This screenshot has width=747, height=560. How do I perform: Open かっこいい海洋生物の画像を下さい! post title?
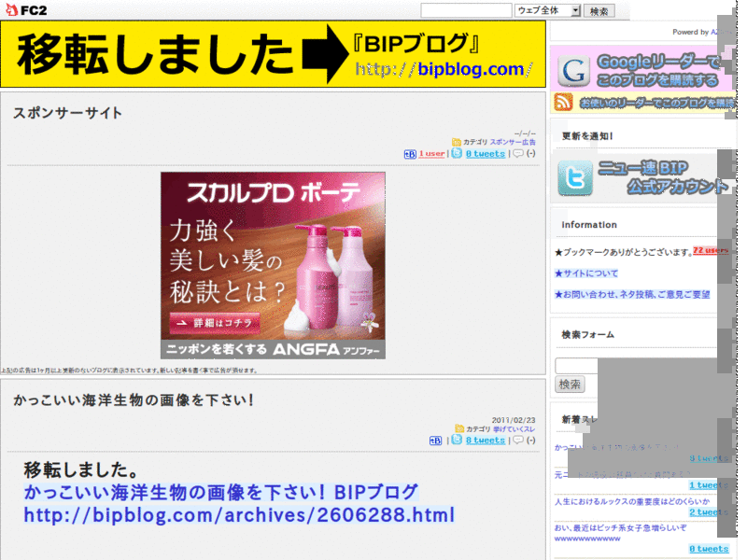click(x=134, y=400)
